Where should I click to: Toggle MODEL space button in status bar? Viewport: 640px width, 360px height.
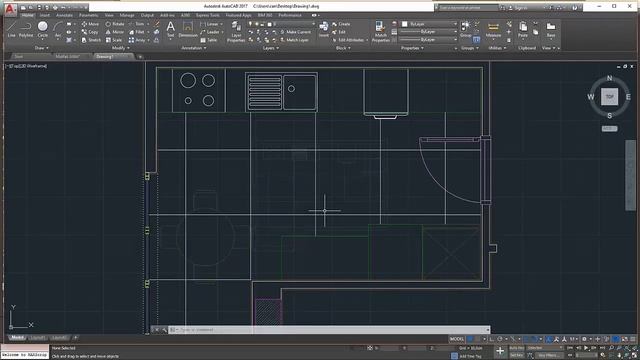click(457, 339)
